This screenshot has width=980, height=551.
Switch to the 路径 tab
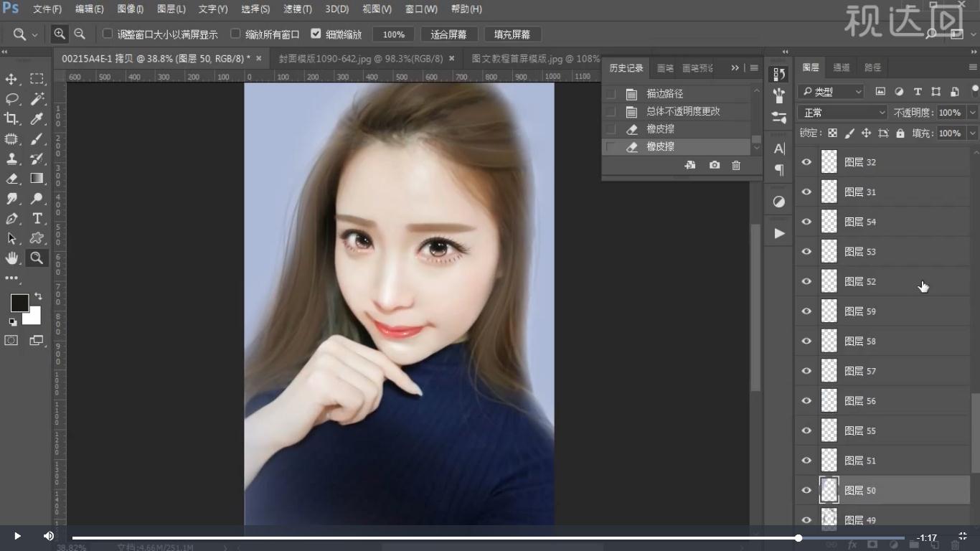pyautogui.click(x=872, y=67)
